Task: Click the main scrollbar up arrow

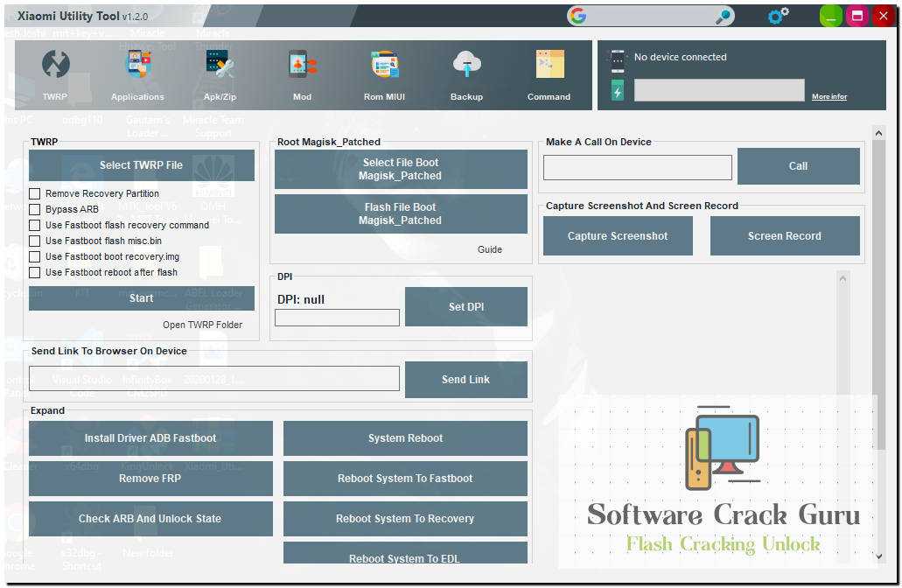Action: pyautogui.click(x=878, y=134)
